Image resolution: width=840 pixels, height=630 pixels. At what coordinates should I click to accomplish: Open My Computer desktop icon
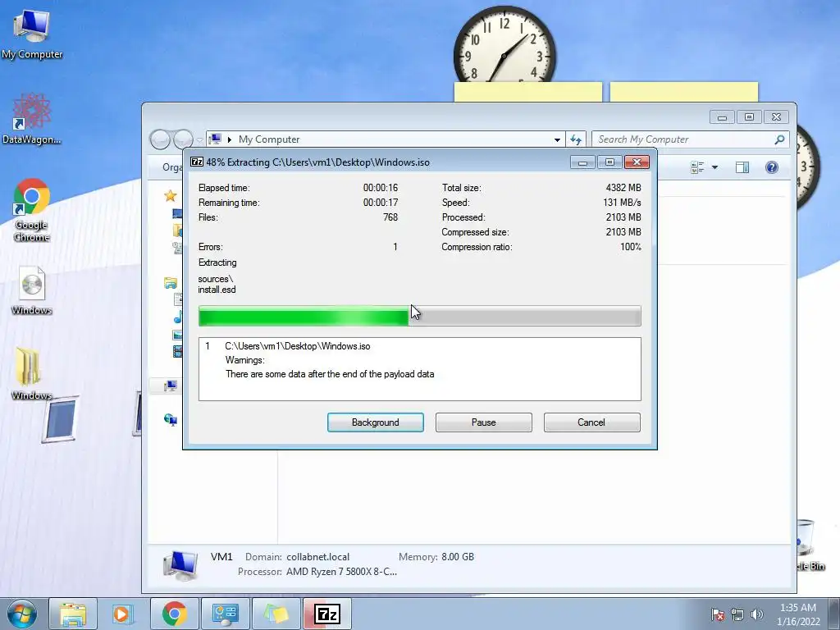[32, 33]
